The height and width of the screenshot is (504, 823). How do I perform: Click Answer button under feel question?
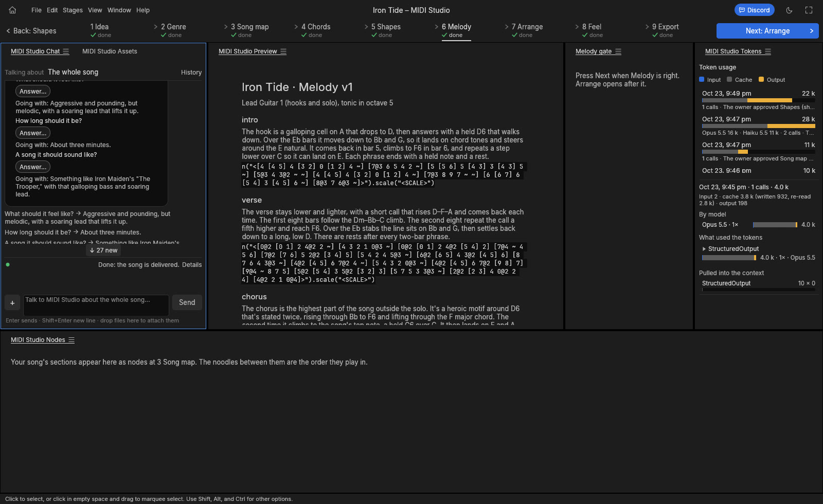(33, 92)
